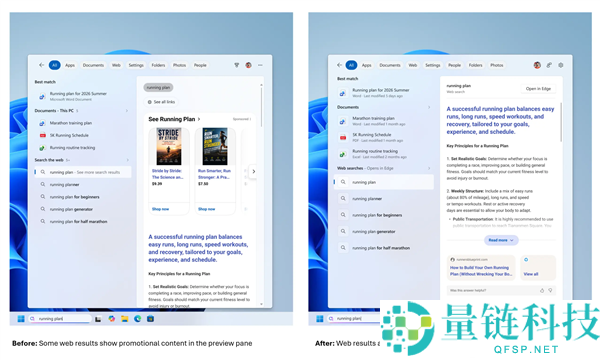Open the profile avatar in the After panel

coord(537,65)
